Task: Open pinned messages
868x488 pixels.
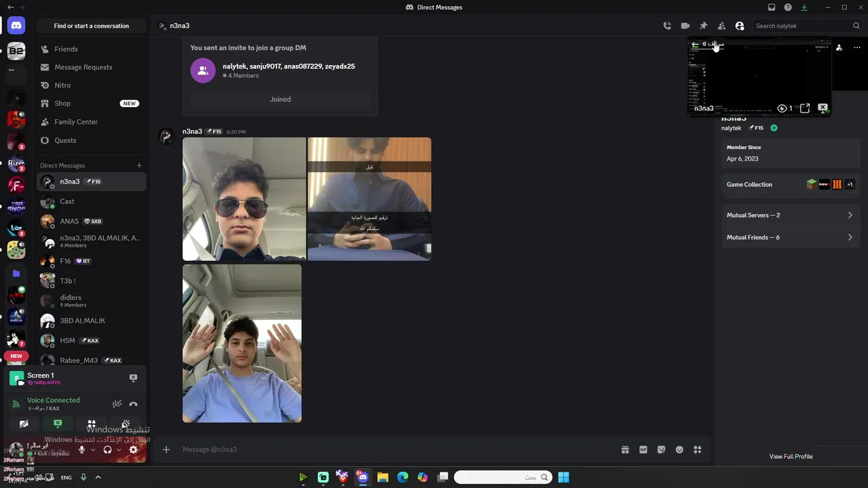Action: 703,26
